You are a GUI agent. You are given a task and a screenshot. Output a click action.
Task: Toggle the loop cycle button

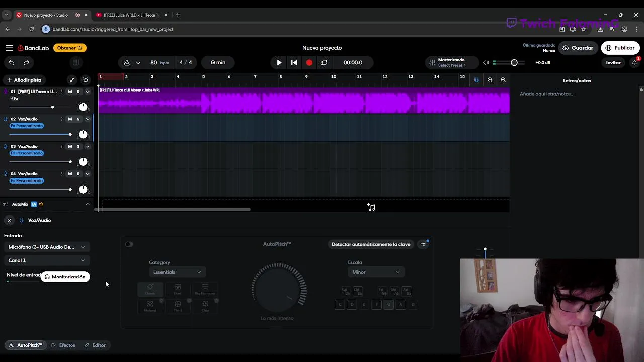[x=324, y=63]
